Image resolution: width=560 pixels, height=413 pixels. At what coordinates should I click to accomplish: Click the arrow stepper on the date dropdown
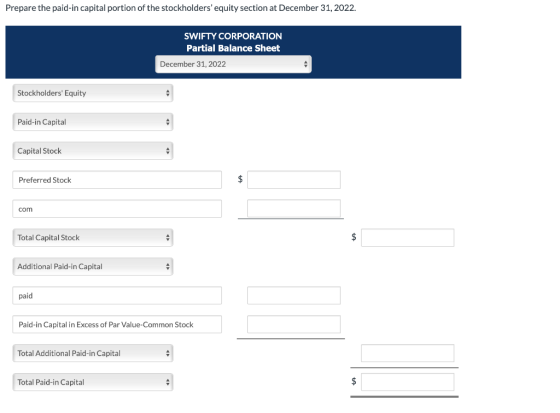[305, 64]
